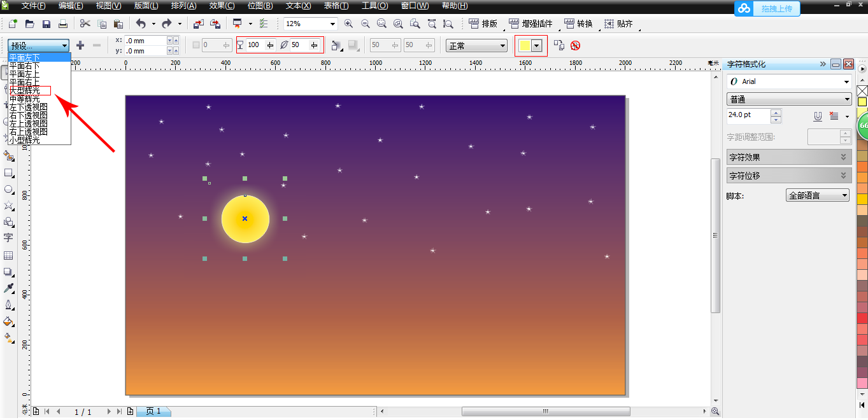Click the 增强插件 toolbar button
The height and width of the screenshot is (420, 868).
530,24
